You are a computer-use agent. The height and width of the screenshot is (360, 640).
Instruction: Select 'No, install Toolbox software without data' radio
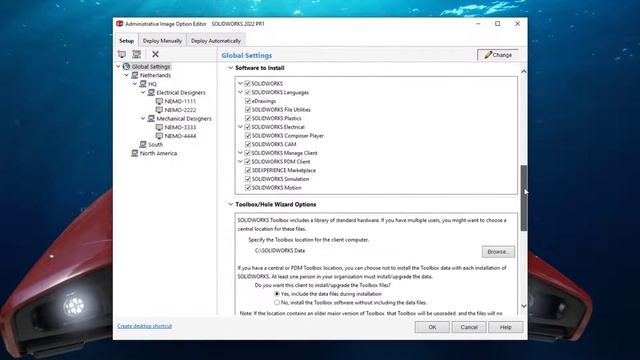point(277,302)
